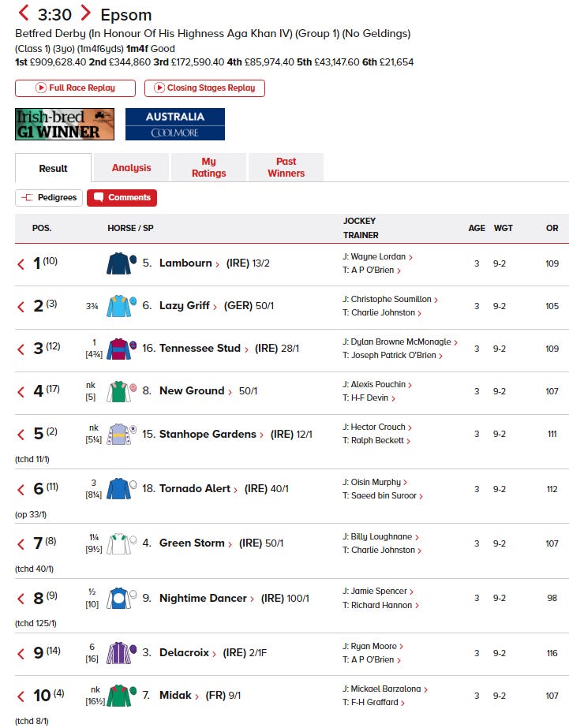Expand the Delacroix row chevron
Viewport: 569px width, 728px height.
[x=21, y=654]
